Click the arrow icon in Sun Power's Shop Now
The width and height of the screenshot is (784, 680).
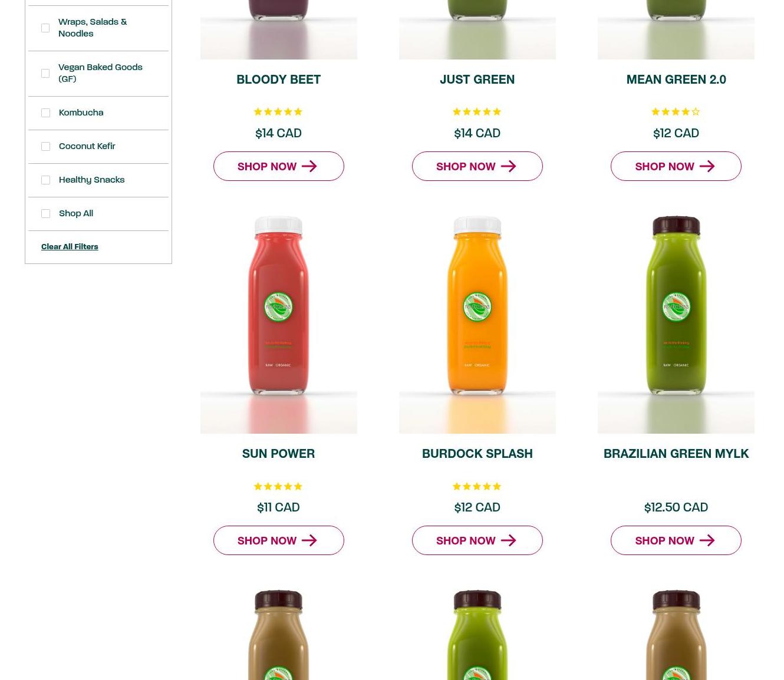309,540
